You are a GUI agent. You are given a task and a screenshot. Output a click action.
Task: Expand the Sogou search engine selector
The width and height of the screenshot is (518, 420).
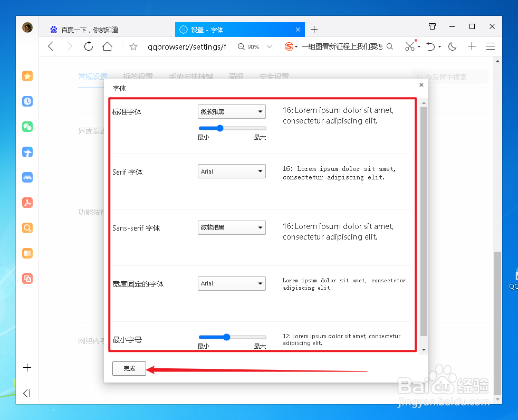click(296, 46)
